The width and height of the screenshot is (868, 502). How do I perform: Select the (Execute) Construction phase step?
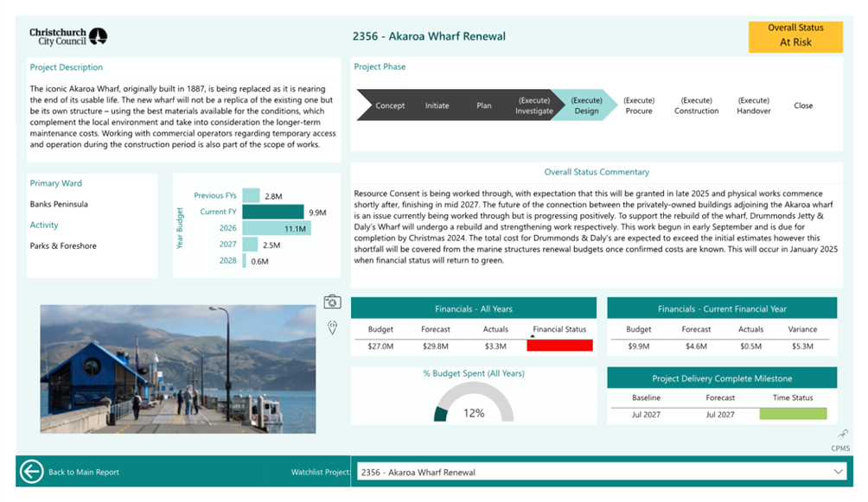[x=697, y=105]
